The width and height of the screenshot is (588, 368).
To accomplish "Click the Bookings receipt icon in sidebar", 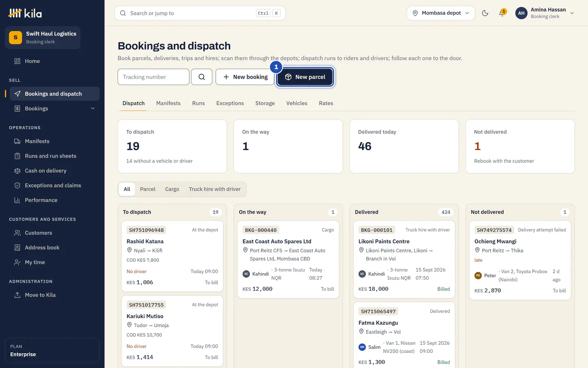I will 17,109.
